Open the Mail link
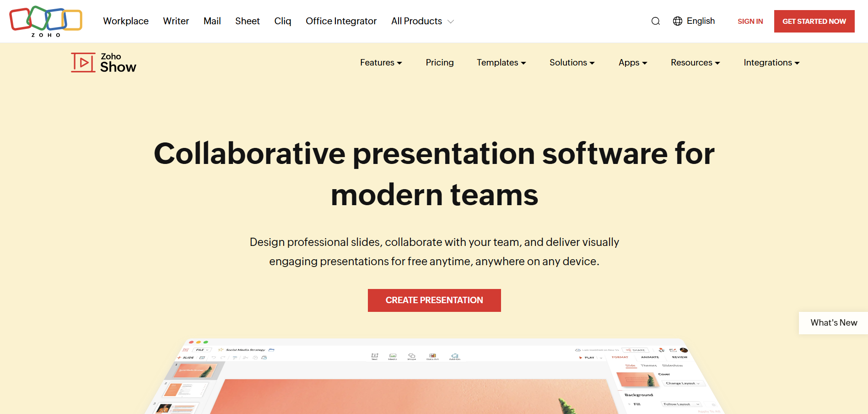This screenshot has width=868, height=414. click(x=212, y=21)
